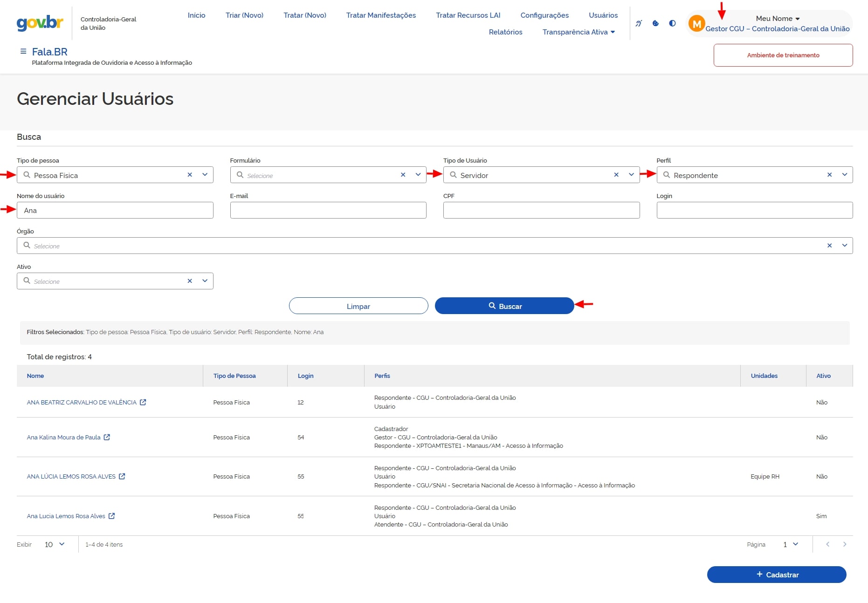
Task: Click the orange M user avatar
Action: click(696, 23)
